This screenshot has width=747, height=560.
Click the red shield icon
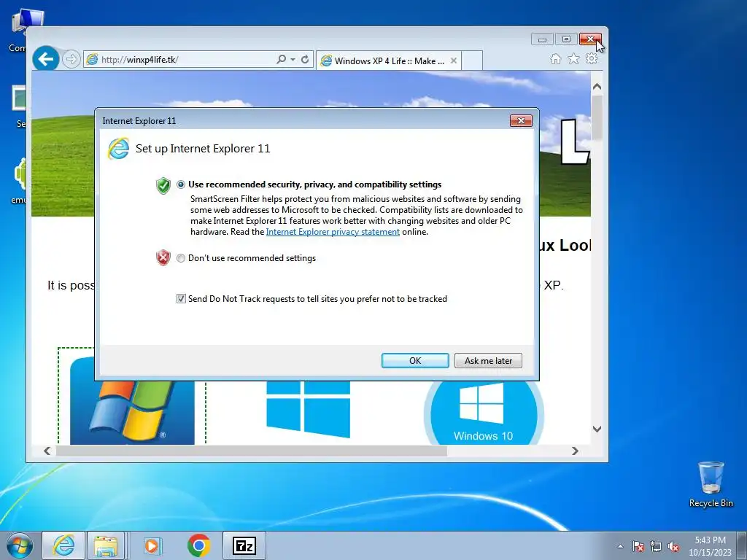[x=163, y=257]
